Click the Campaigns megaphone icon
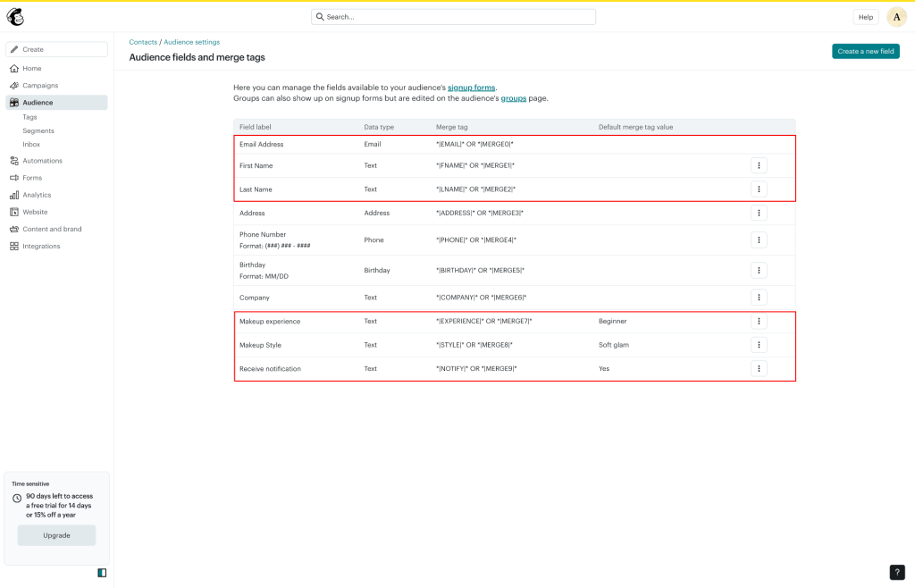The image size is (915, 588). pyautogui.click(x=14, y=85)
